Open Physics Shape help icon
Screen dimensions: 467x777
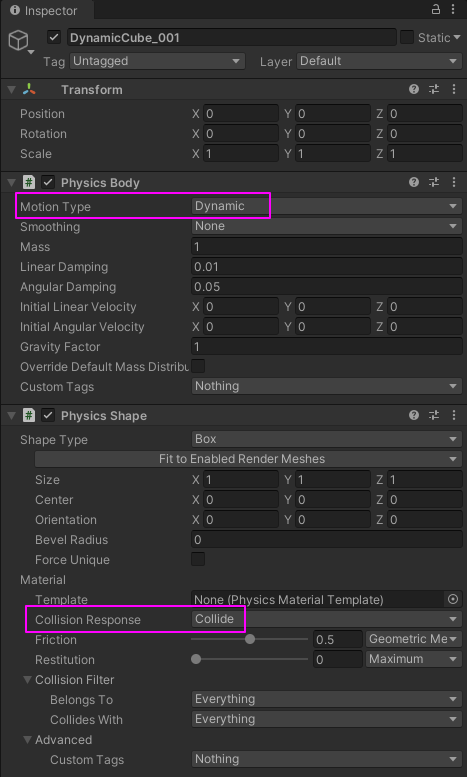(x=414, y=415)
